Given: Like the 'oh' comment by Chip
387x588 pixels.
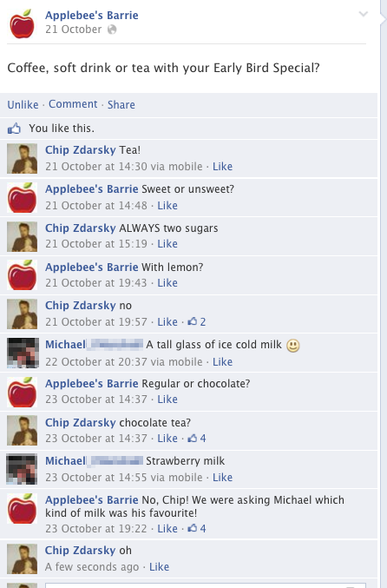Looking at the screenshot, I should click(159, 566).
